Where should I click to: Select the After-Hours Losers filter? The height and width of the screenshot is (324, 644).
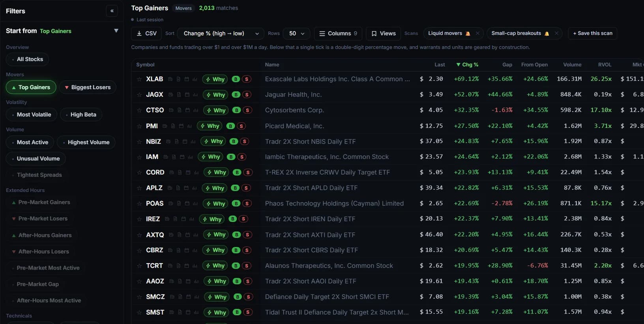(40, 251)
